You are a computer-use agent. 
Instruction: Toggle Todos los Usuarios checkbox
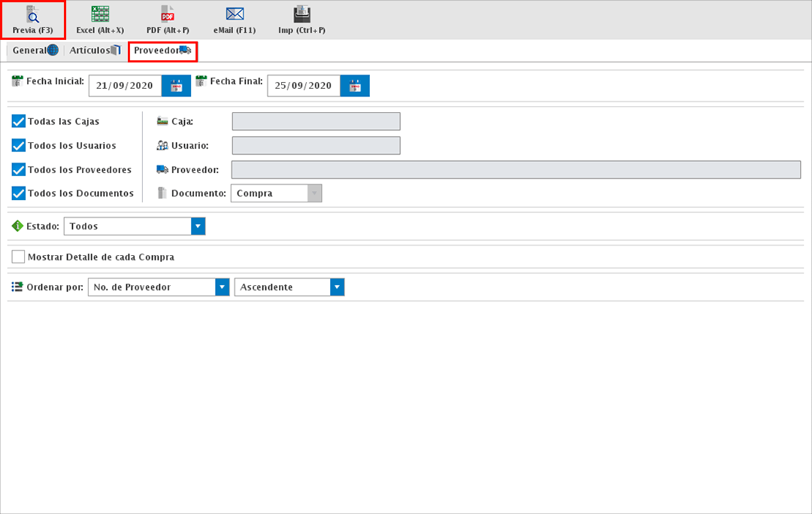tap(19, 145)
